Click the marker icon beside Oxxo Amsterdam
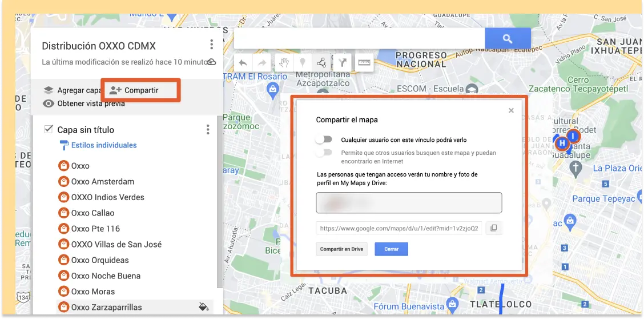The width and height of the screenshot is (644, 319). coord(63,182)
